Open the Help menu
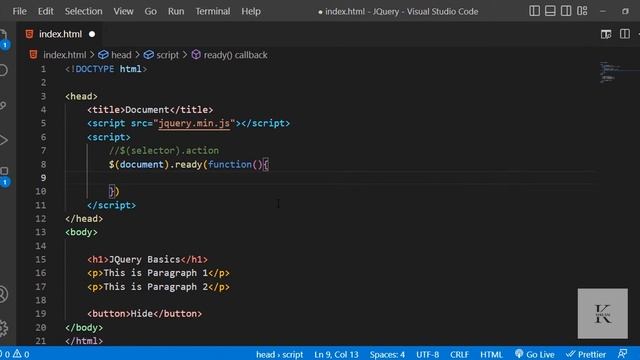 [x=251, y=11]
